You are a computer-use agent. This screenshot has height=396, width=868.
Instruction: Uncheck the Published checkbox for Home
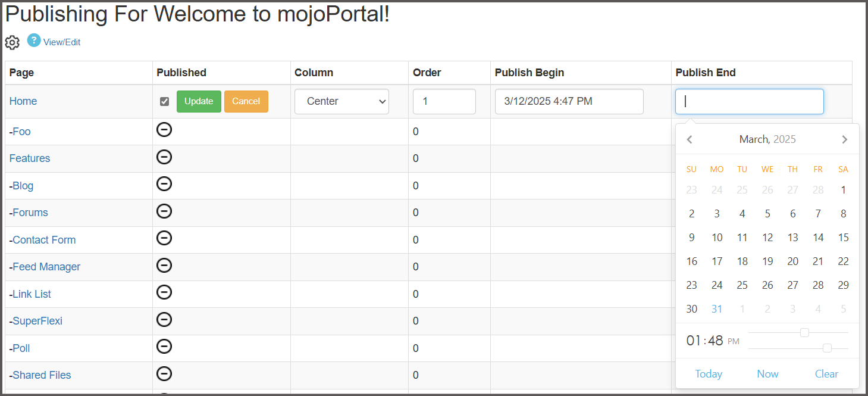tap(165, 102)
